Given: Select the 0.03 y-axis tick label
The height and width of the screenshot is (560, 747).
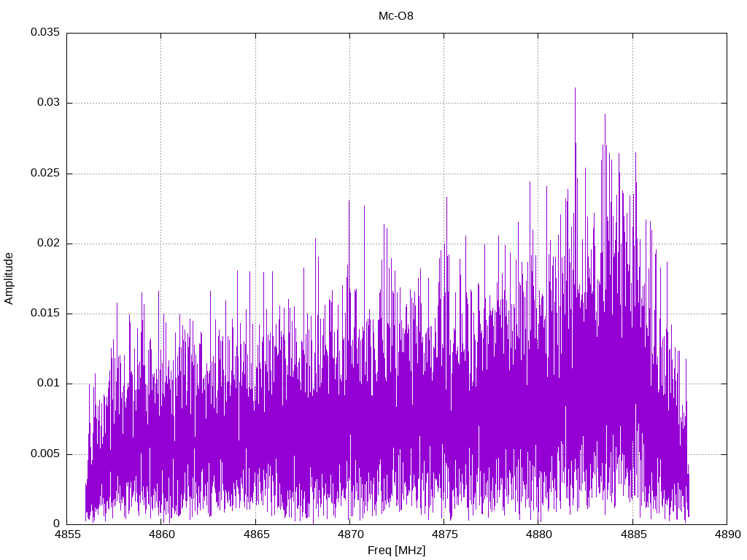Looking at the screenshot, I should point(48,103).
